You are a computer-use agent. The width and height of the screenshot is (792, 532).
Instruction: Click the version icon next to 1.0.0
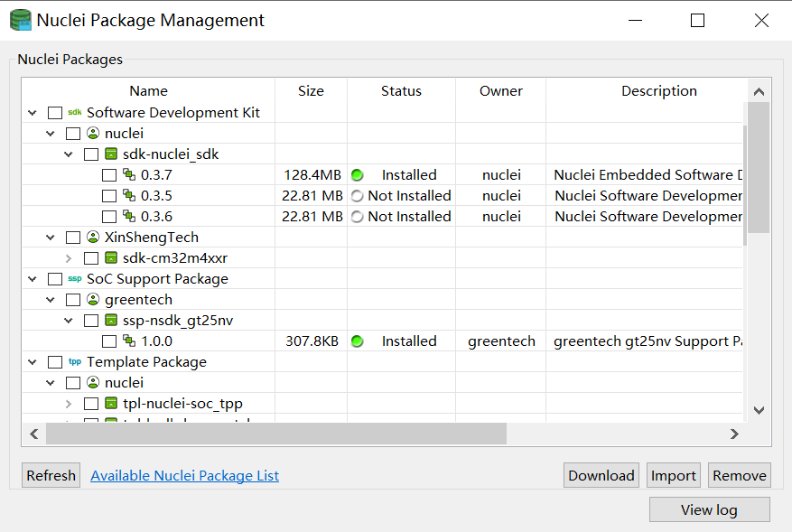point(129,341)
